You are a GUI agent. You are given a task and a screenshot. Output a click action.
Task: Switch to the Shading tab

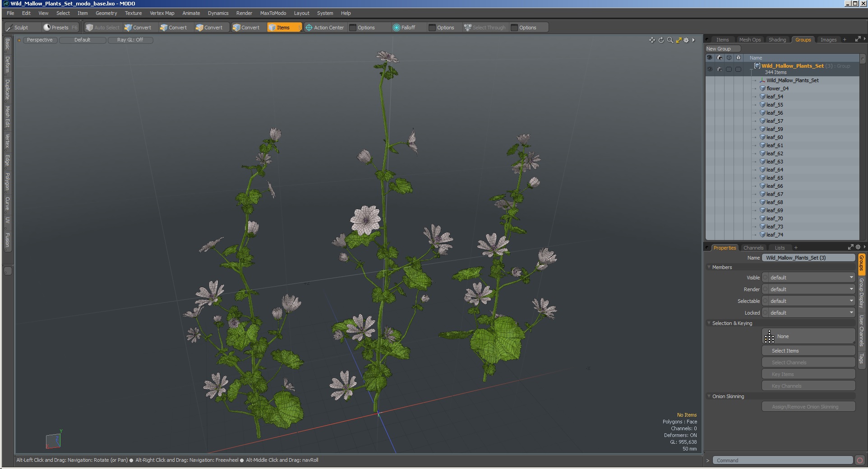tap(777, 40)
